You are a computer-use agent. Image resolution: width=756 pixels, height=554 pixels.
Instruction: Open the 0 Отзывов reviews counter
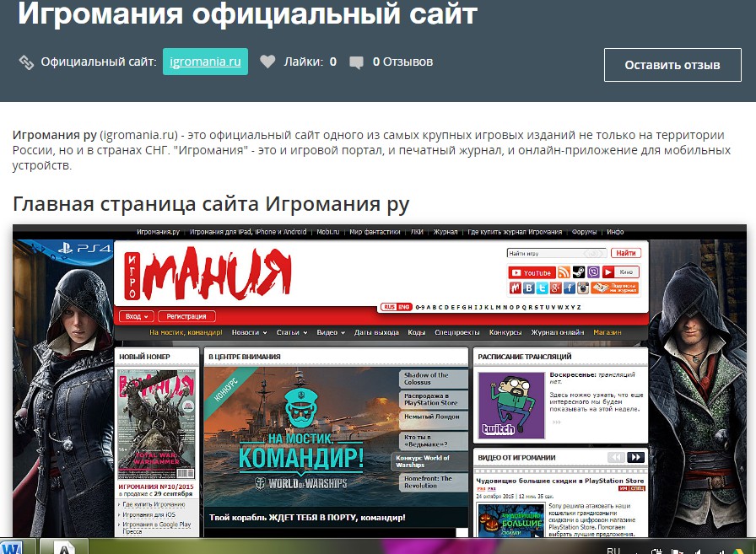tap(402, 62)
